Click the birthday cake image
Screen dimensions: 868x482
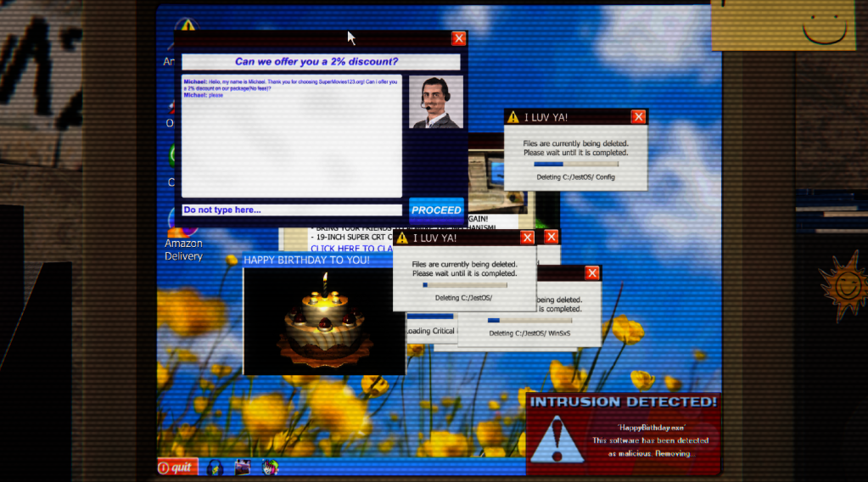pyautogui.click(x=322, y=321)
